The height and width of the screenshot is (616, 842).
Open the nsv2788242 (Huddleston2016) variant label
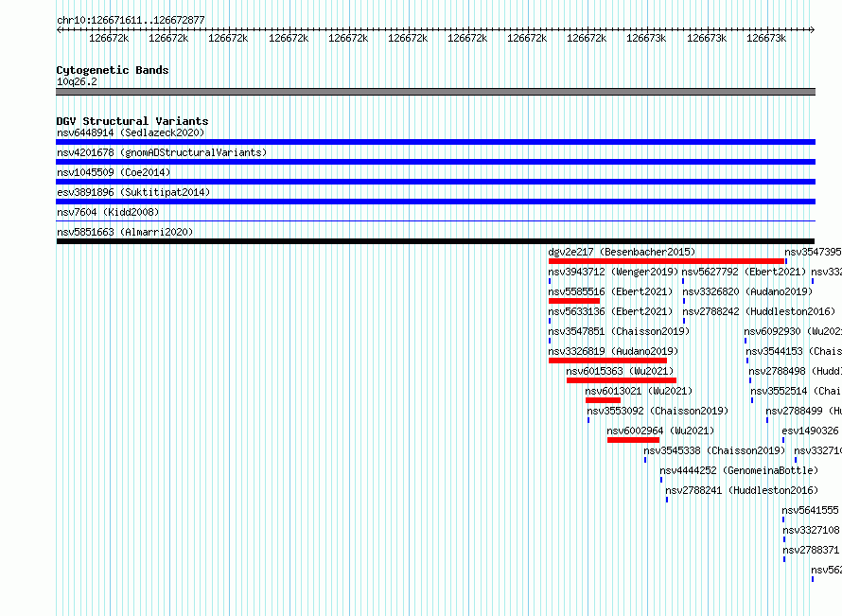tap(759, 311)
